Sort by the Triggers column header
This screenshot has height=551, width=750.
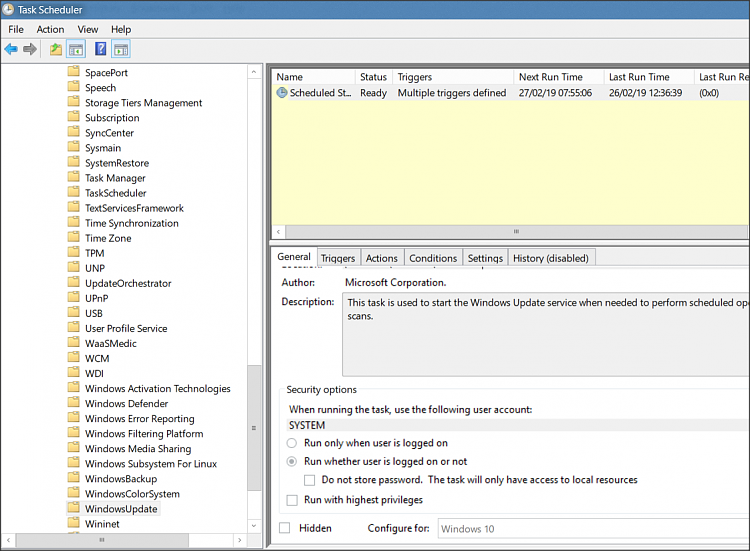tap(453, 77)
